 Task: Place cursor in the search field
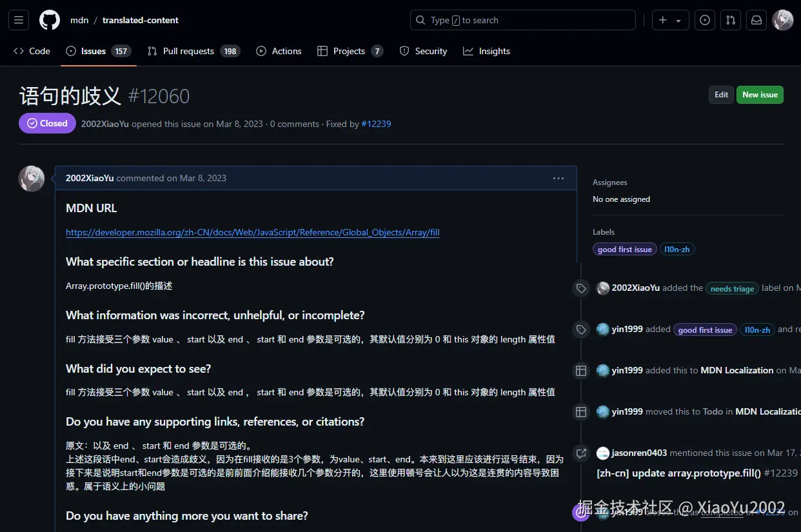522,20
